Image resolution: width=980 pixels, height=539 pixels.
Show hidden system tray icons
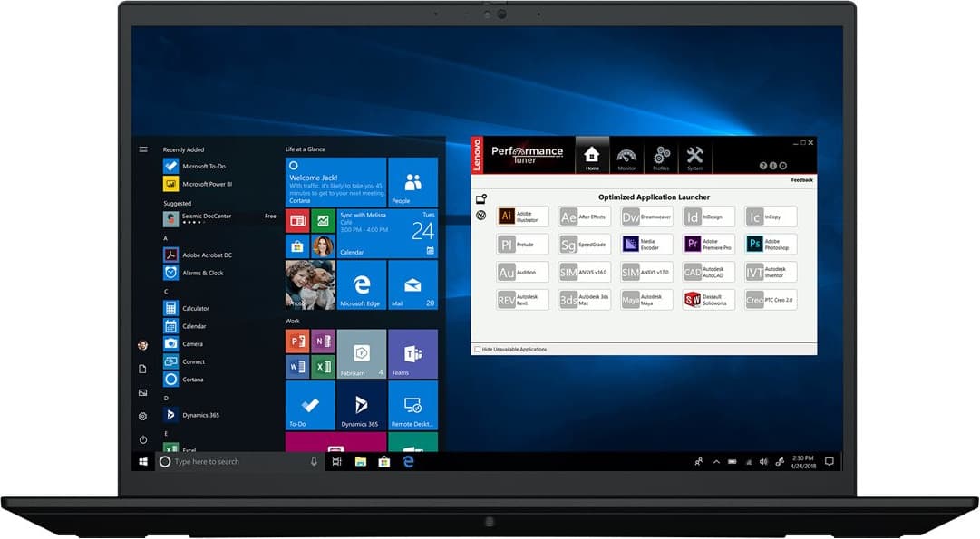pos(715,462)
